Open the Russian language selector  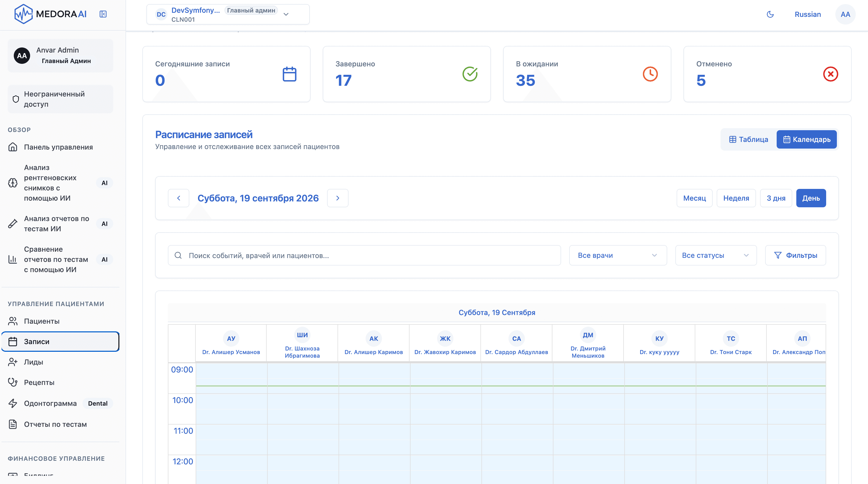pos(807,14)
